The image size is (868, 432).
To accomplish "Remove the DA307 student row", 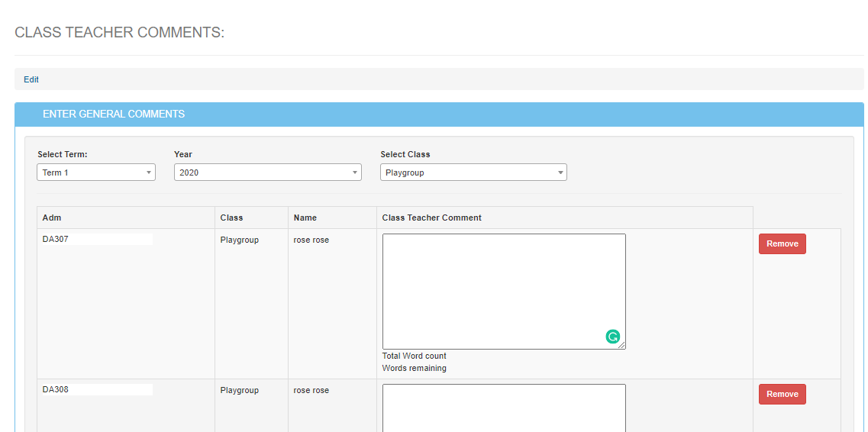I will click(782, 244).
